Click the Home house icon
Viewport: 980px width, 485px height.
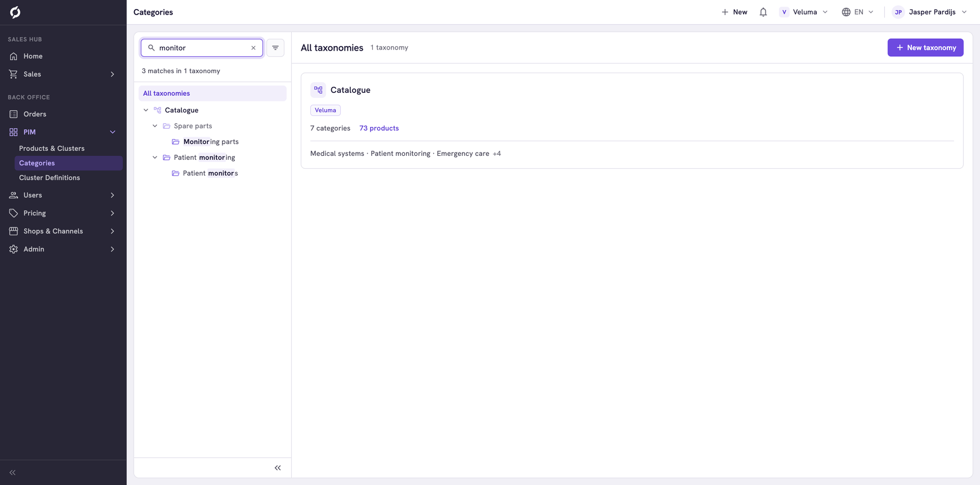click(14, 56)
